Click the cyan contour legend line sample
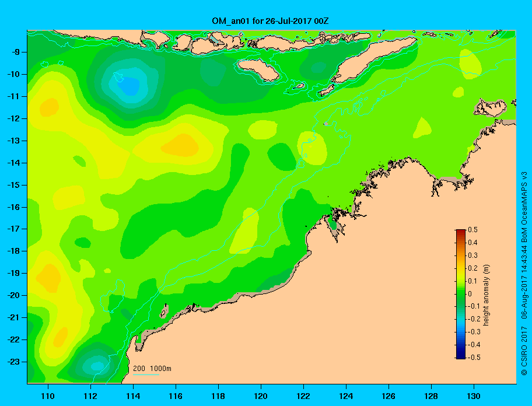 coord(146,374)
